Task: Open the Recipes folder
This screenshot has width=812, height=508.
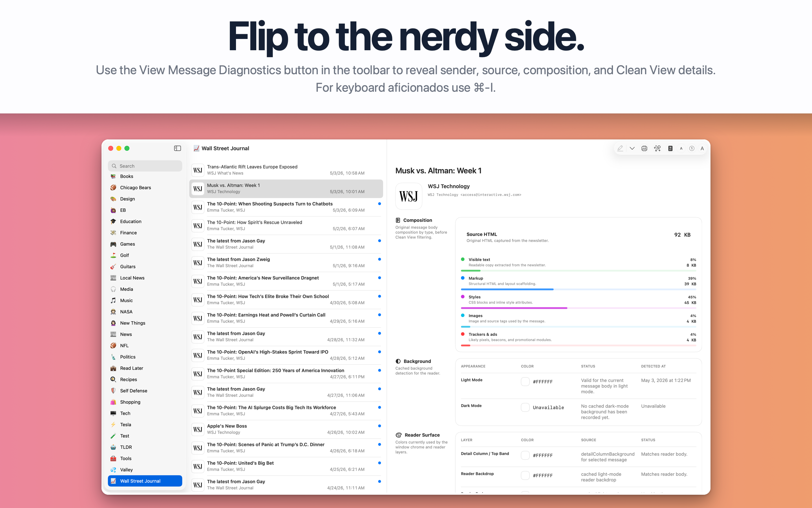Action: pyautogui.click(x=145, y=379)
